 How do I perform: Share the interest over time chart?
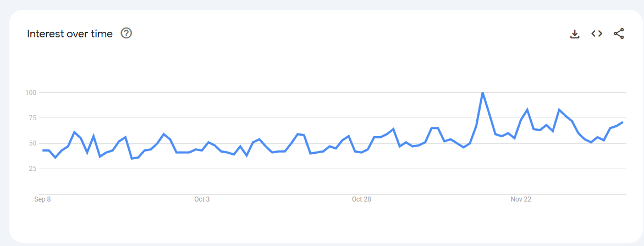coord(619,34)
